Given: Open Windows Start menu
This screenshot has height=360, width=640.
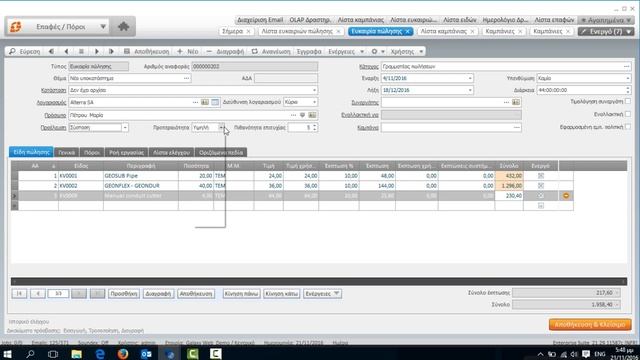Looking at the screenshot, I should tap(7, 354).
